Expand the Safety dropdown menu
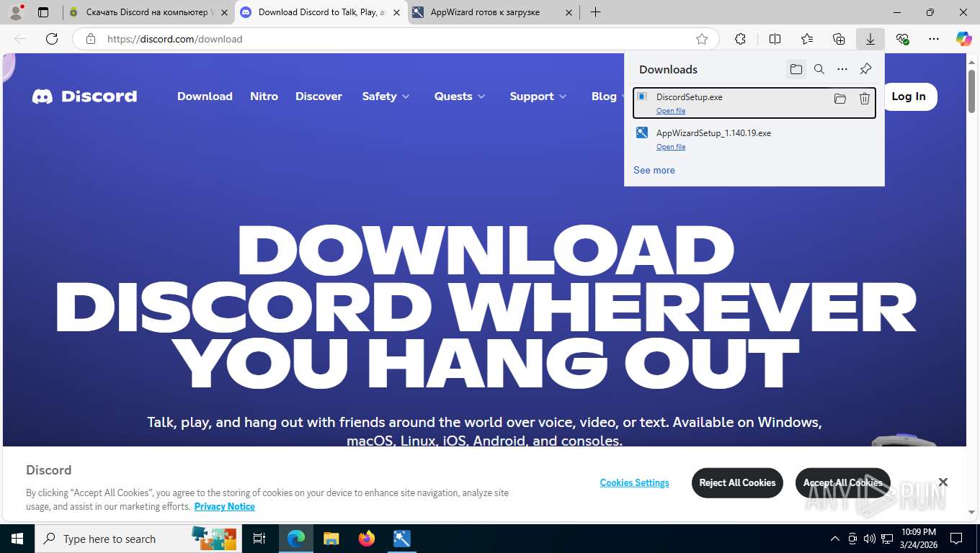 pos(386,96)
